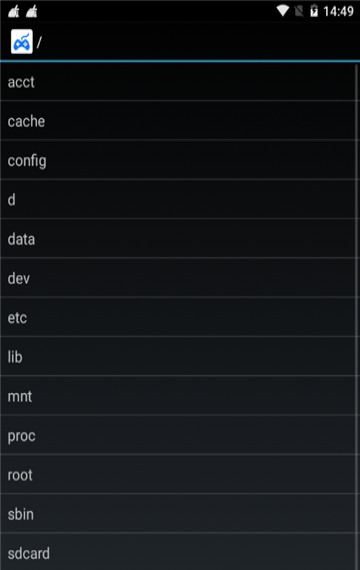Tap the first Android notification icon

pyautogui.click(x=14, y=11)
